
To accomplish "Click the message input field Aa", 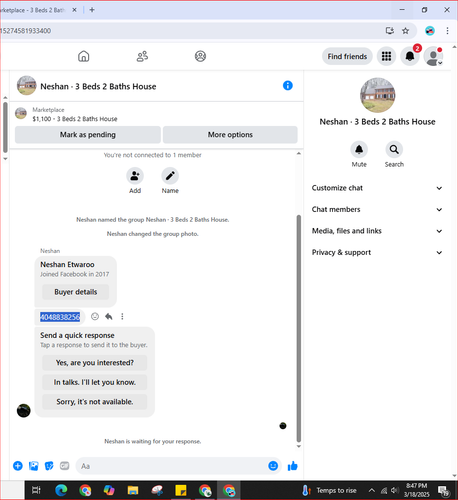I will pos(173,466).
